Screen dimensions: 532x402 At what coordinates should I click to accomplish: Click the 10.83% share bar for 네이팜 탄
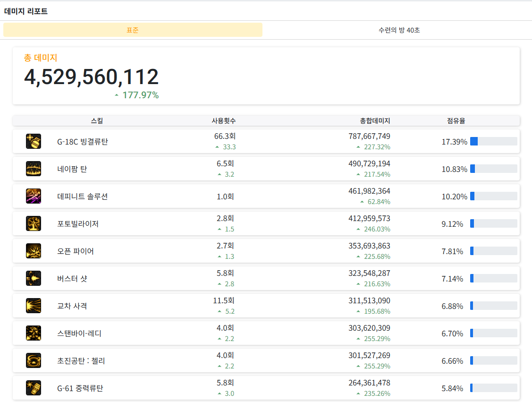(493, 169)
